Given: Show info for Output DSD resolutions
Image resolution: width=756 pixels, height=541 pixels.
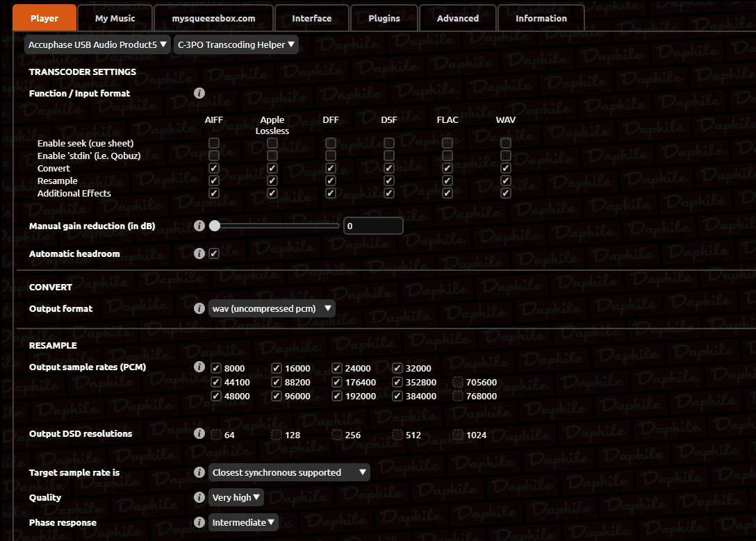Looking at the screenshot, I should 199,433.
